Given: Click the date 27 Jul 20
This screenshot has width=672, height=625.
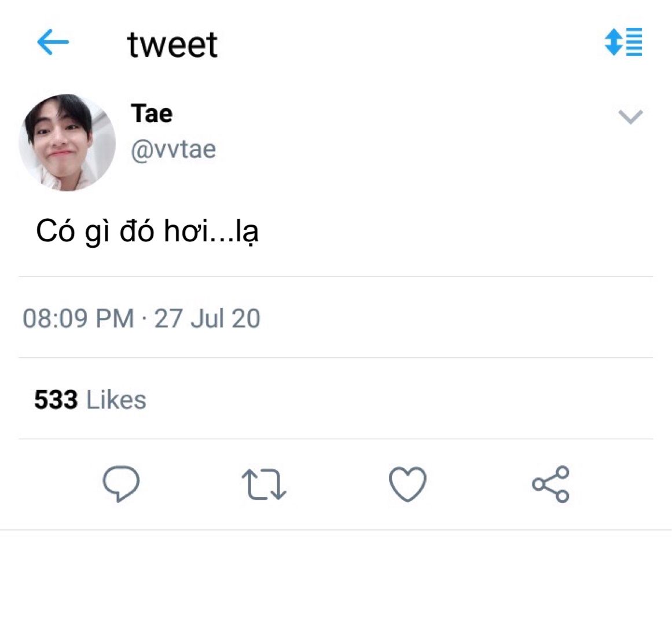Looking at the screenshot, I should tap(207, 318).
